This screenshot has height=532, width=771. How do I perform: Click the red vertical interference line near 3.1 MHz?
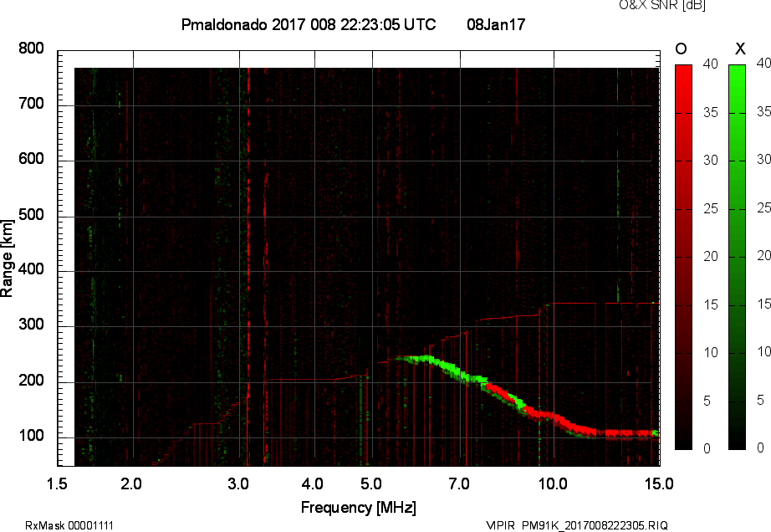tap(248, 267)
